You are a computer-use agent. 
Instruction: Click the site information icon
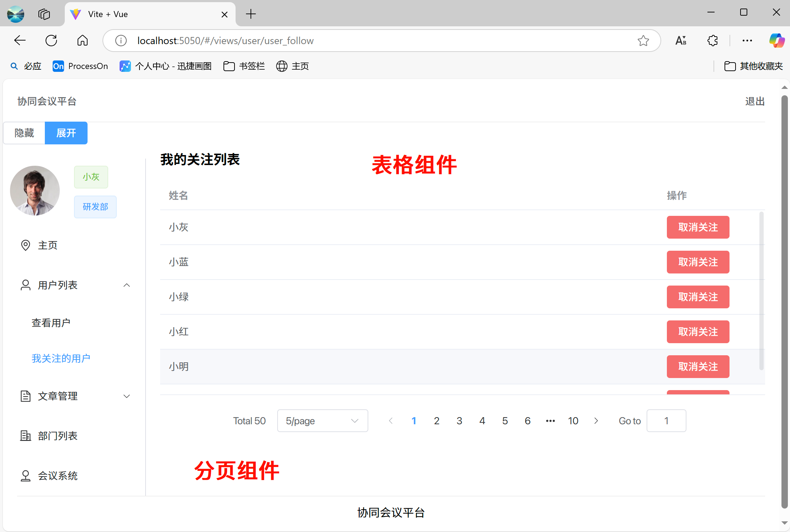(121, 41)
